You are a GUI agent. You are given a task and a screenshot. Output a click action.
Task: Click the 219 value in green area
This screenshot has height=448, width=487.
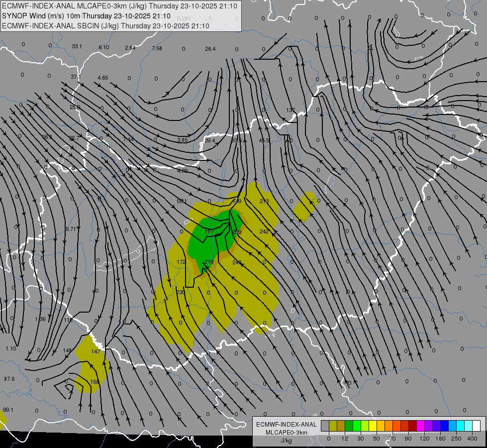(209, 262)
